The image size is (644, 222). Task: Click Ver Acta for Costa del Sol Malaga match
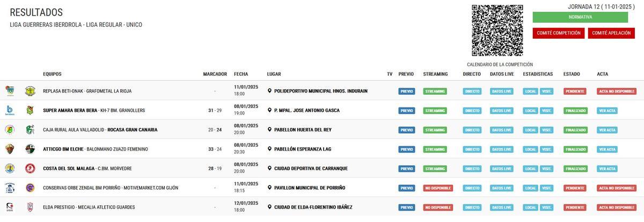click(607, 169)
